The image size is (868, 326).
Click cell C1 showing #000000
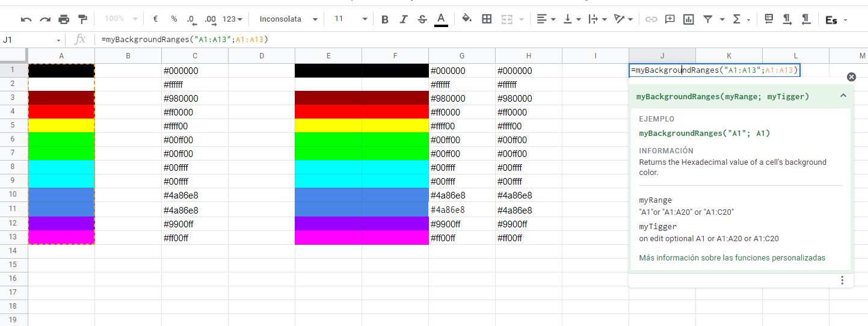(195, 70)
